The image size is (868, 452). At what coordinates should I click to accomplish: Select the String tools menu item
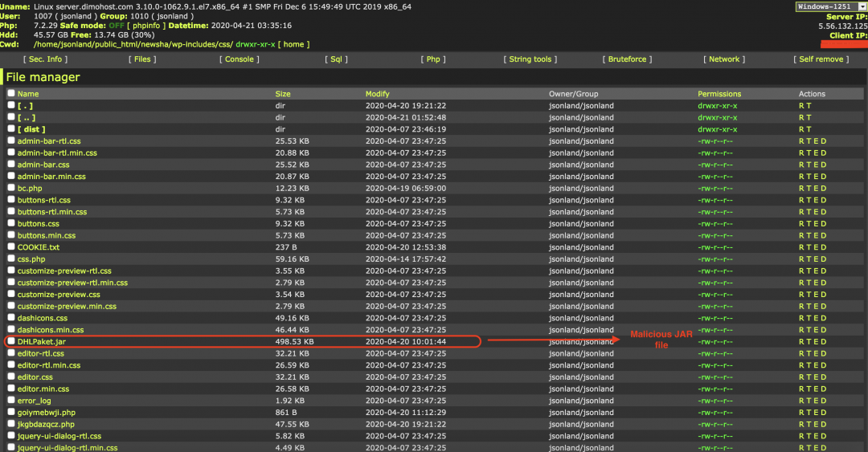pos(530,59)
